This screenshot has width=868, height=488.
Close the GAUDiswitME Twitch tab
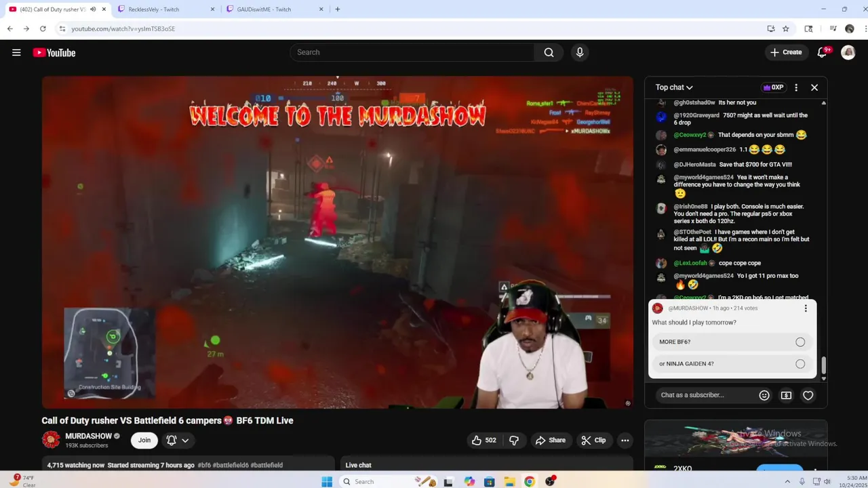click(322, 9)
